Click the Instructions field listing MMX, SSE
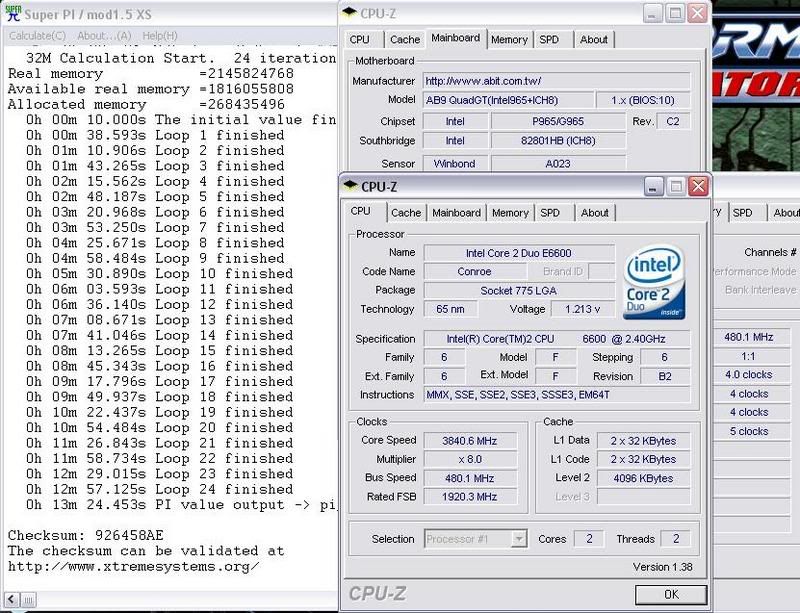Screen dimensions: 800x613 point(557,395)
